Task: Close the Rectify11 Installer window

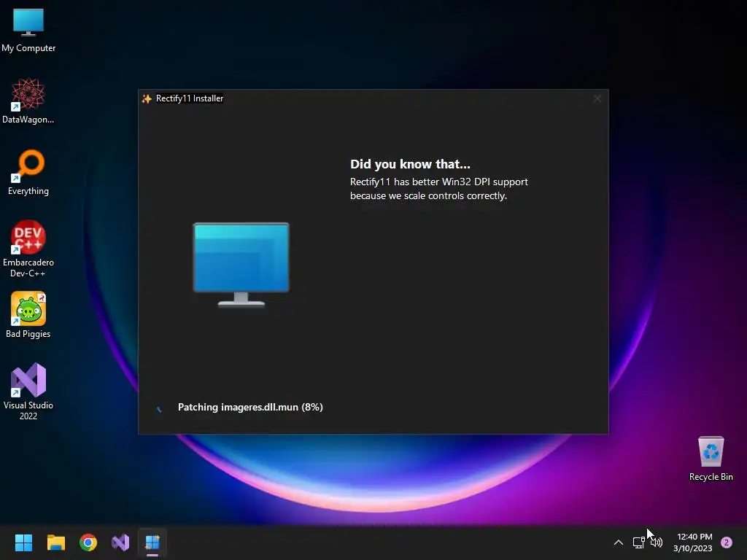Action: (x=597, y=98)
